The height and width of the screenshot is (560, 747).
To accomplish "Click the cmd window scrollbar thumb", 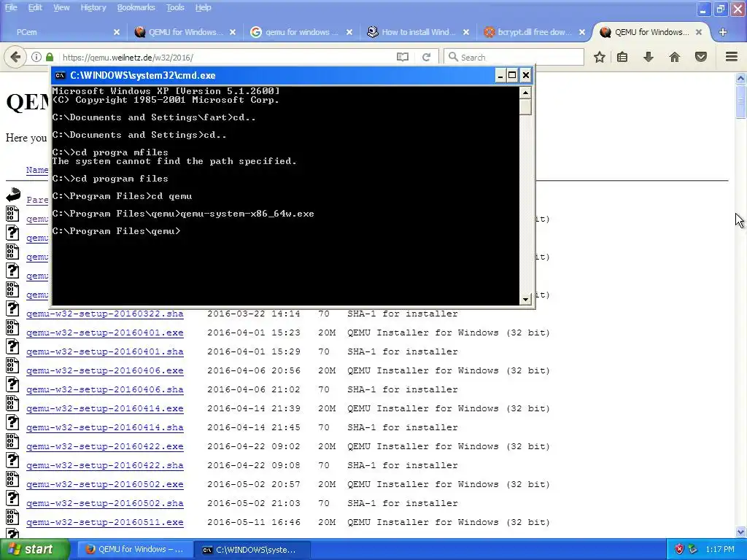I will [x=525, y=106].
